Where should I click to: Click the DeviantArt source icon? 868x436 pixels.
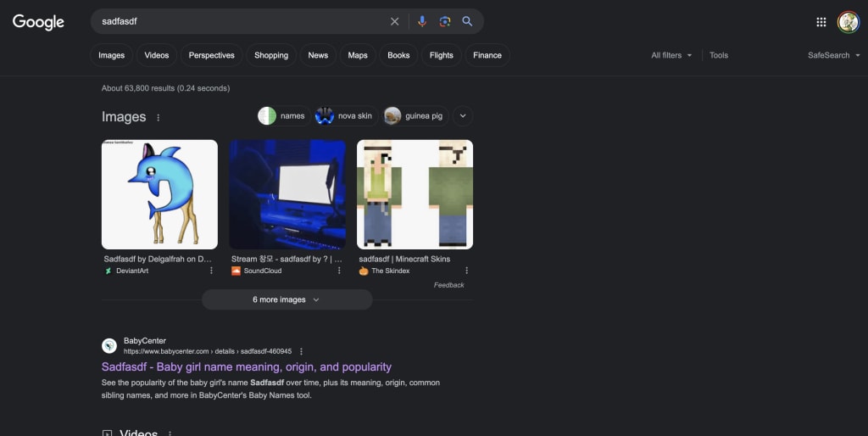coord(108,271)
